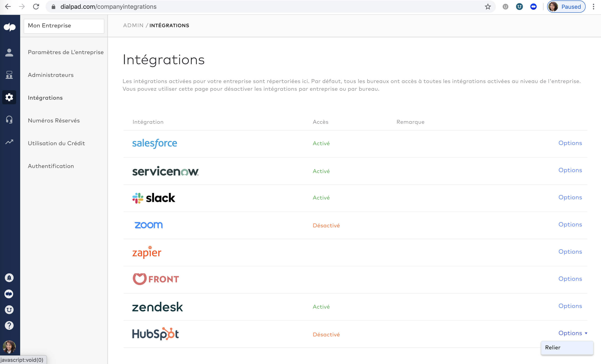This screenshot has height=364, width=601.
Task: Click the notification bell sidebar icon
Action: click(9, 278)
